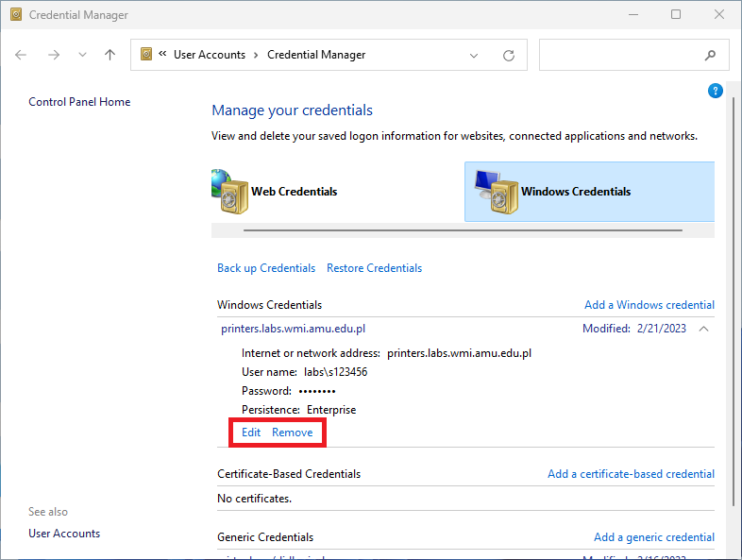Image resolution: width=742 pixels, height=560 pixels.
Task: Click the double chevron in the address bar
Action: pos(162,54)
